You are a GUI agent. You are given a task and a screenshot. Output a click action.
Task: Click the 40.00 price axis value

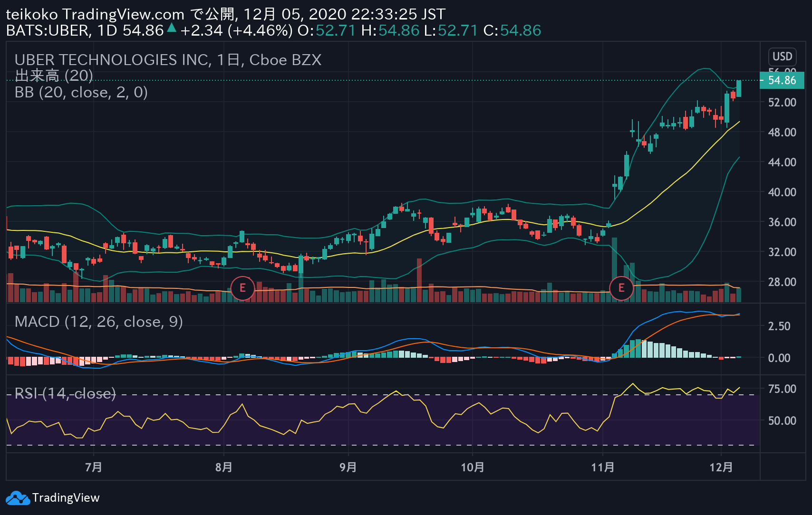click(x=782, y=192)
